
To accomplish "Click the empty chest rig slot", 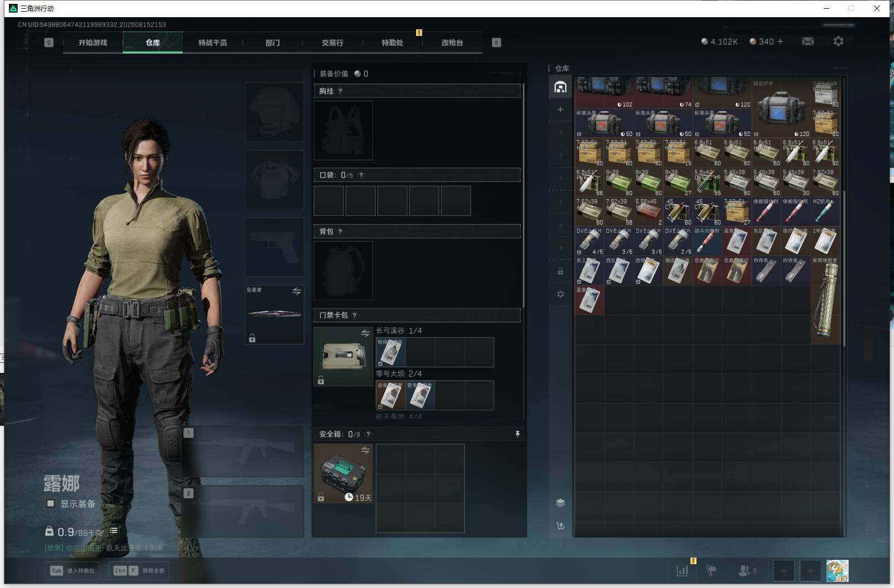I will [343, 131].
